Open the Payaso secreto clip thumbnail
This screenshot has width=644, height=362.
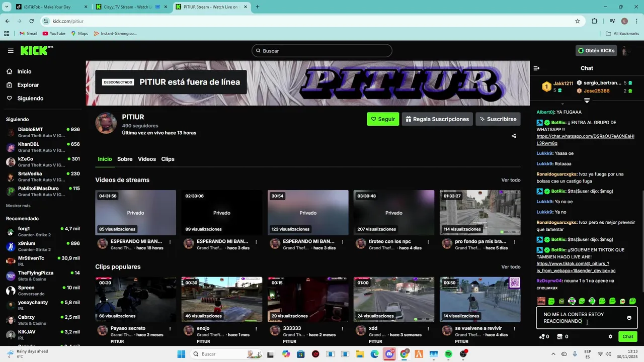(135, 300)
